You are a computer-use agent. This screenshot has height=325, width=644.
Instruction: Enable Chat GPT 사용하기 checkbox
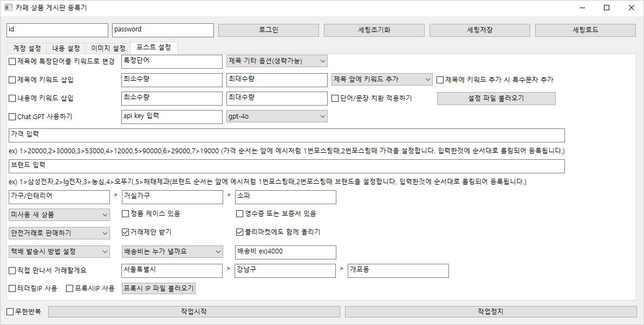coord(12,116)
